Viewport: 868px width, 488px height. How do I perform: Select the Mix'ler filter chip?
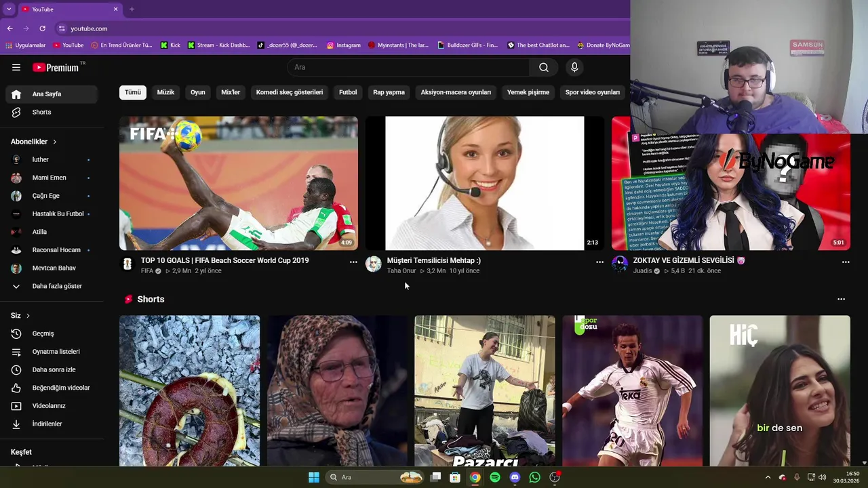231,92
